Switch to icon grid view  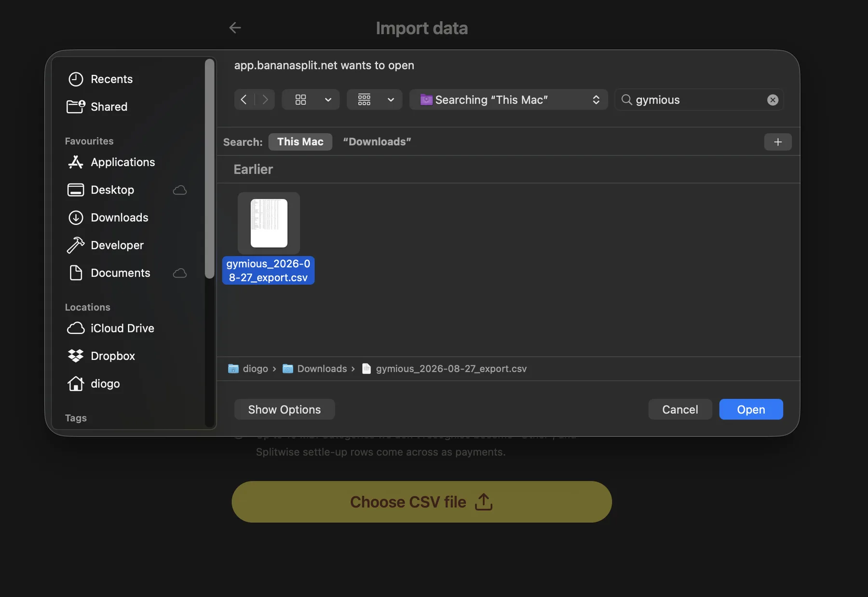301,100
